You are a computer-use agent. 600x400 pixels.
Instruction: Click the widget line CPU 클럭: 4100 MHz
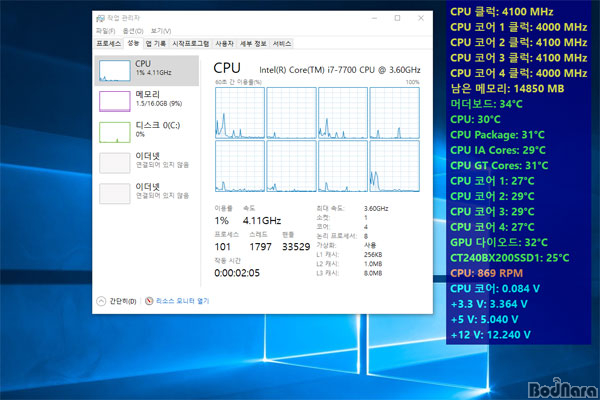coord(502,12)
